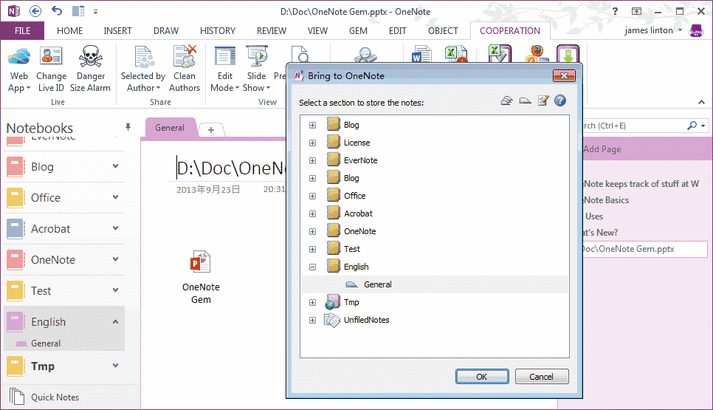Pin the Notebooks pane
The height and width of the screenshot is (410, 713).
click(x=128, y=127)
